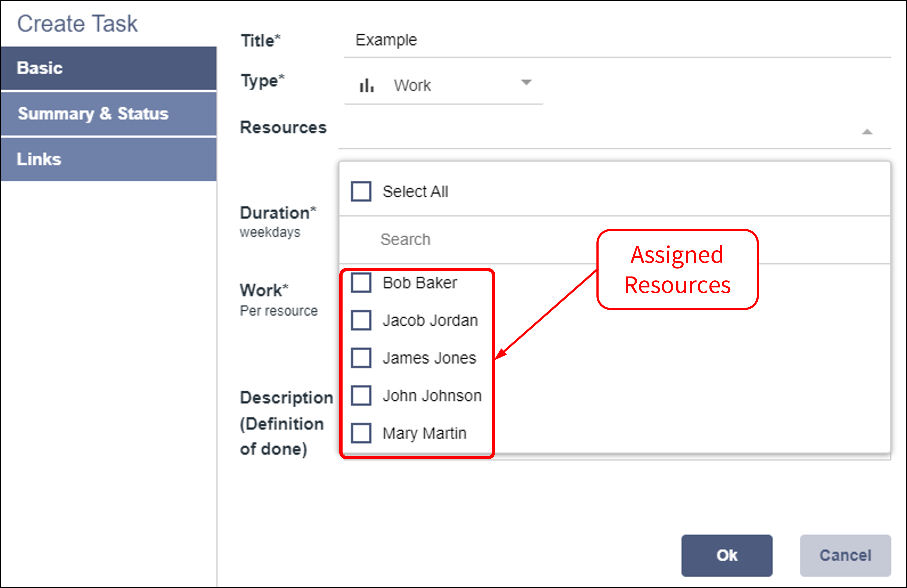
Task: Collapse the Resources dropdown arrow
Action: (867, 132)
